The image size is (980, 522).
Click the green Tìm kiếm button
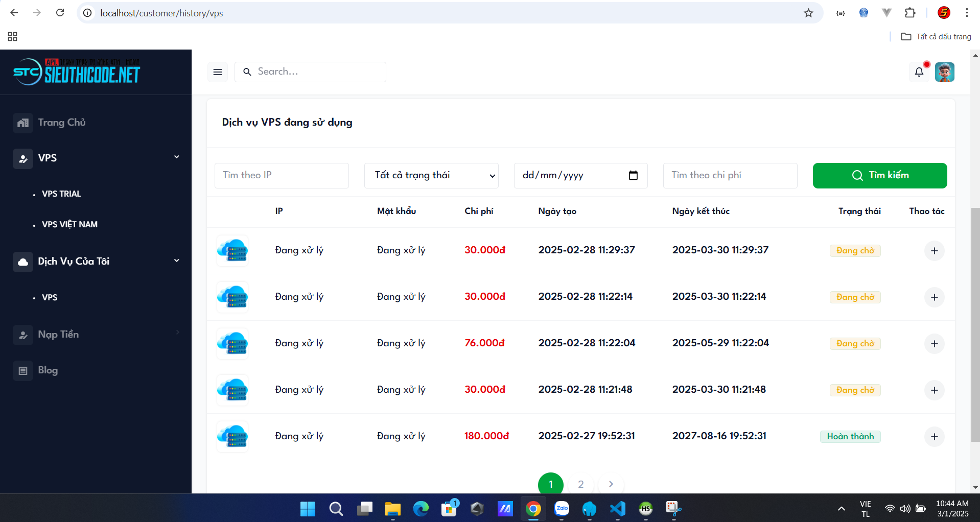pos(879,175)
